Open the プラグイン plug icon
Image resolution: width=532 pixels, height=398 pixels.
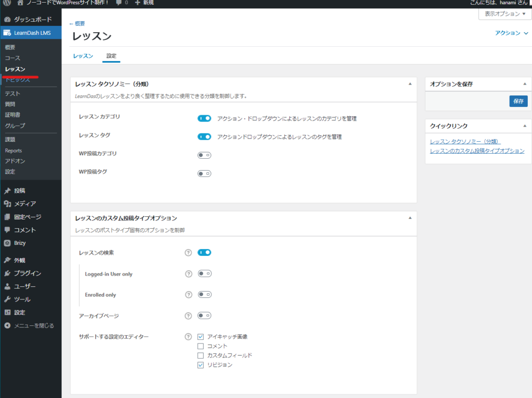(7, 273)
